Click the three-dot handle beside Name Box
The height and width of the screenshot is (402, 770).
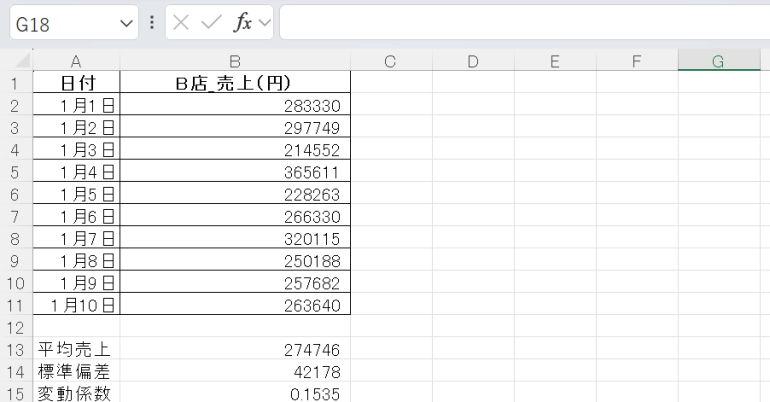coord(152,22)
